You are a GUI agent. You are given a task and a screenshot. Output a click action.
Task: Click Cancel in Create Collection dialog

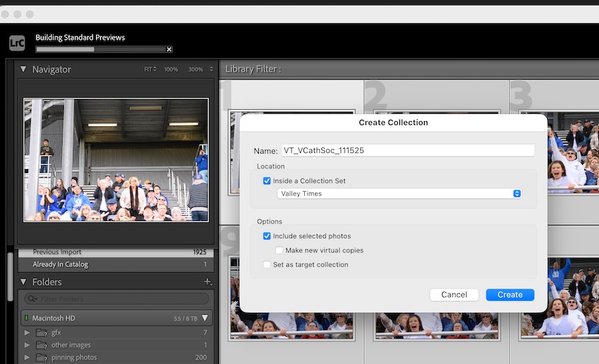point(454,295)
